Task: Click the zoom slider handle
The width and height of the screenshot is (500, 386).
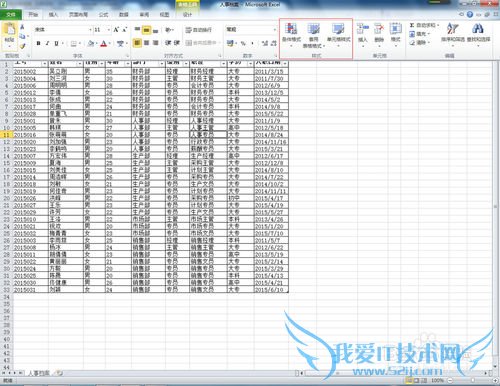Action: (x=473, y=380)
